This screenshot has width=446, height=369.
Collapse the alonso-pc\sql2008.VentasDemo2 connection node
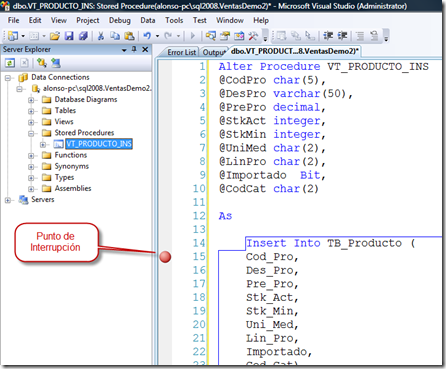pyautogui.click(x=19, y=89)
